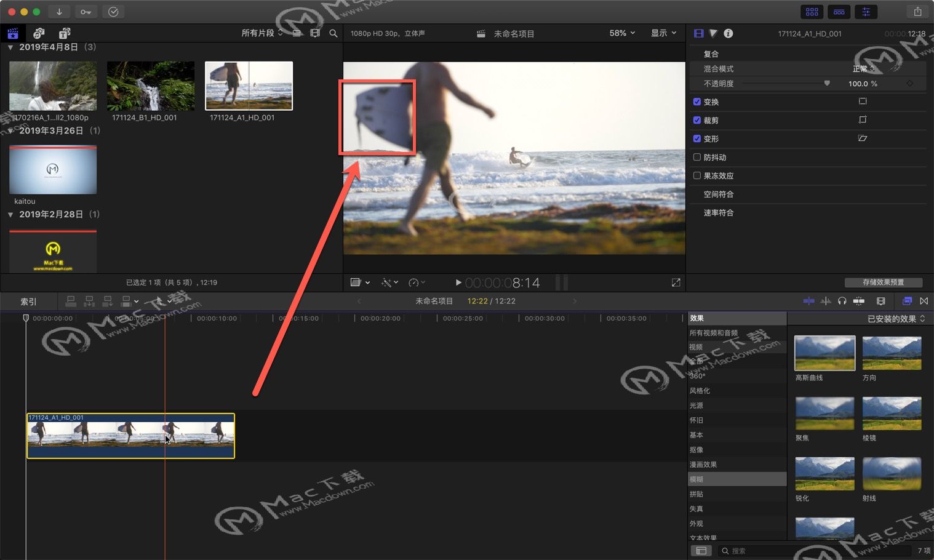Select the 高斯曲线 effect thumbnail

pyautogui.click(x=824, y=353)
